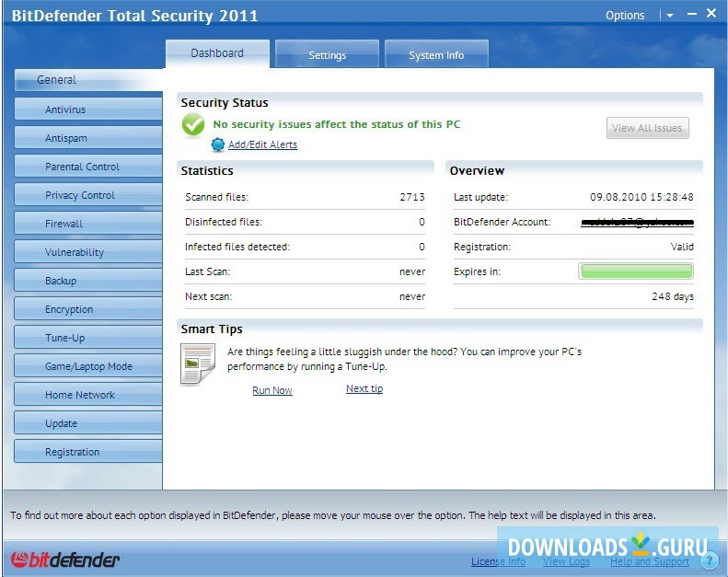Open the Registration section
Image resolution: width=728 pixels, height=577 pixels.
pos(88,452)
